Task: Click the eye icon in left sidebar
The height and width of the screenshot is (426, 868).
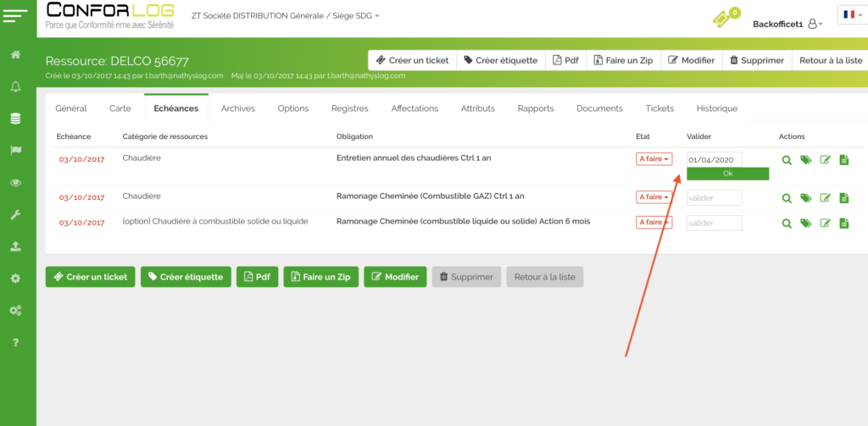Action: (x=15, y=183)
